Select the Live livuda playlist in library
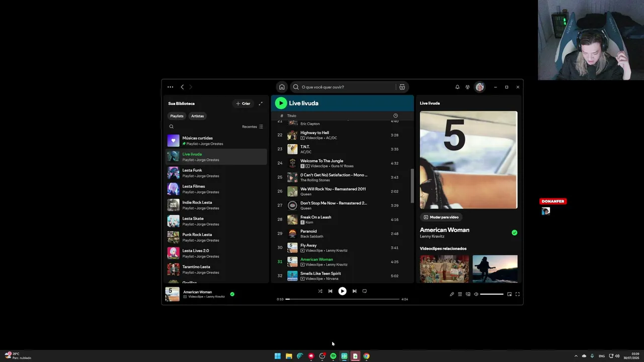The height and width of the screenshot is (362, 644). click(x=217, y=157)
